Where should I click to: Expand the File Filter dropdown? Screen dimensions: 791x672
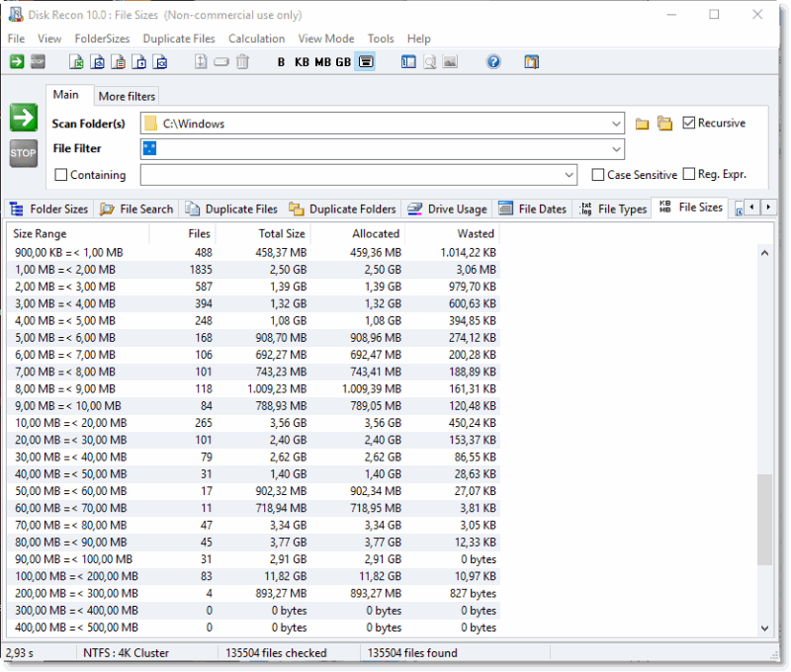(616, 149)
